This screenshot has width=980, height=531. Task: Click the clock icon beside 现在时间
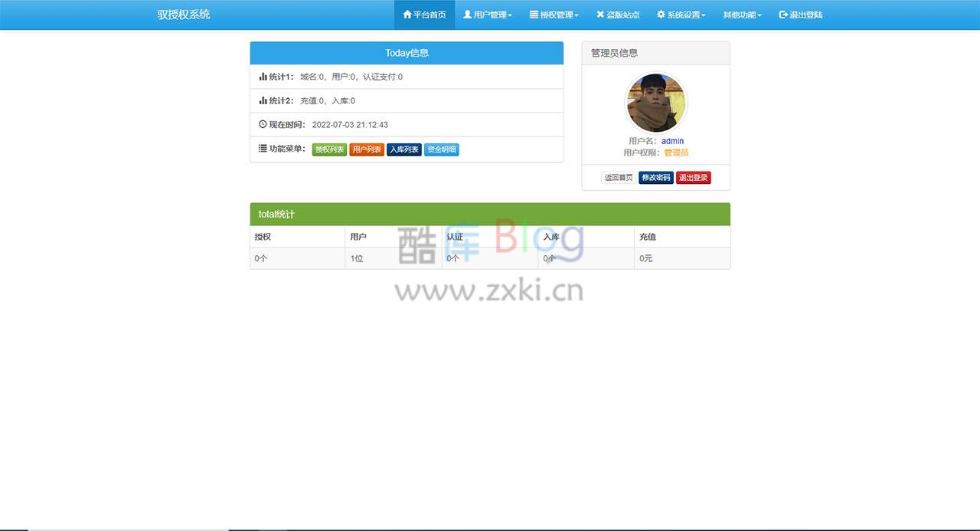262,124
